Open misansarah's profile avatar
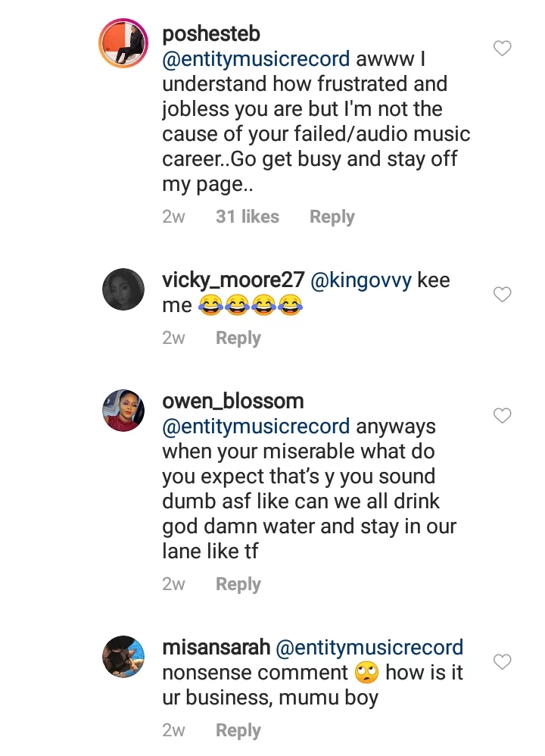The image size is (545, 756). pos(123,656)
